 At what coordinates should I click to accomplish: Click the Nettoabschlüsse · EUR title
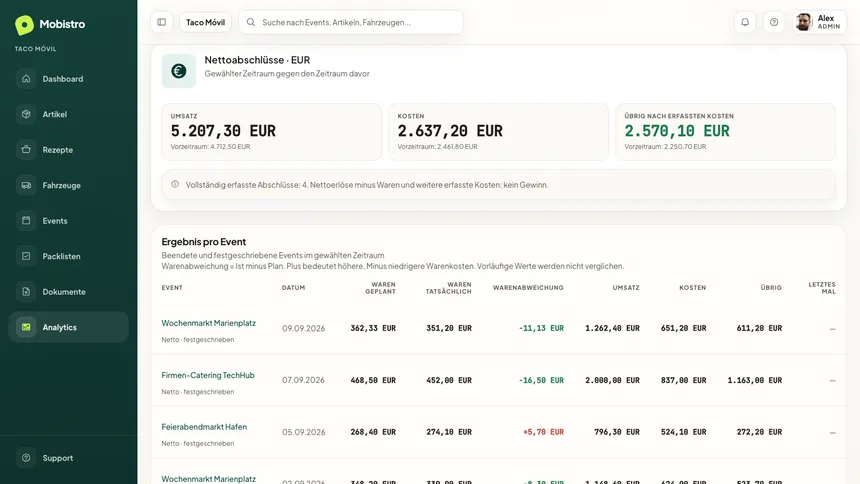pyautogui.click(x=257, y=60)
